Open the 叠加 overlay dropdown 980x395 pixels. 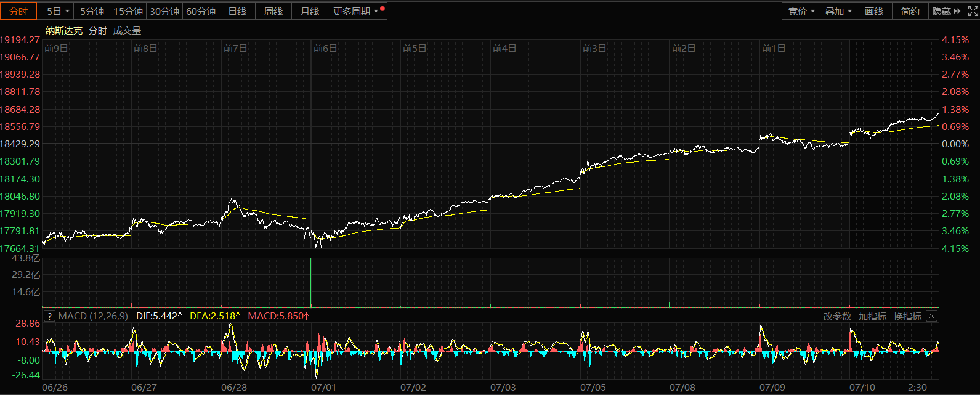click(x=838, y=11)
